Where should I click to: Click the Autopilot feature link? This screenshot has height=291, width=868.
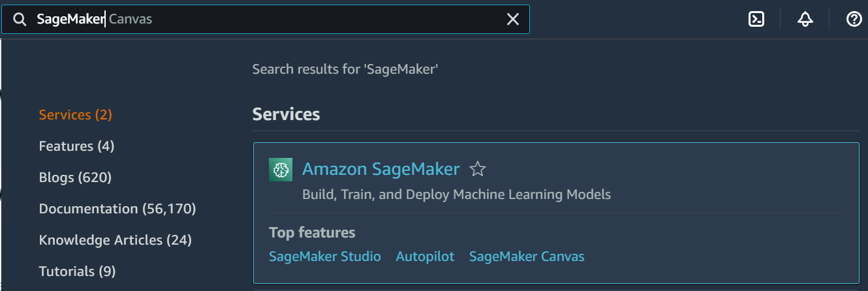(x=425, y=256)
